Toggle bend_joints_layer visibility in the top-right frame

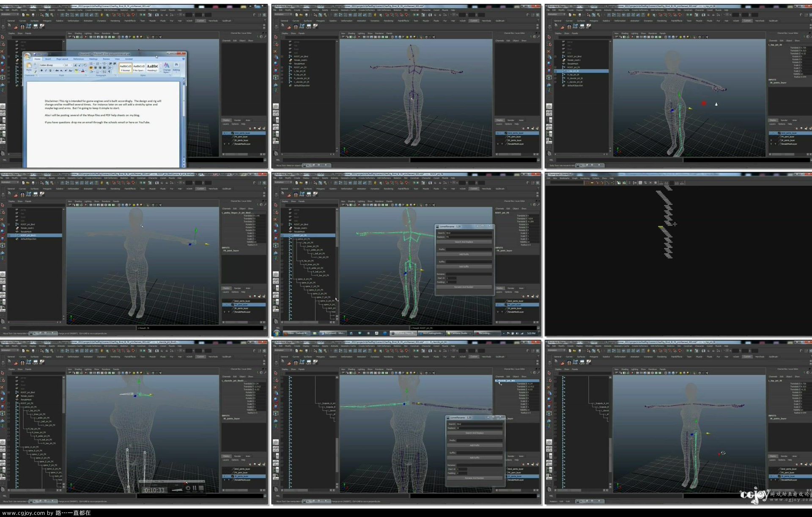click(771, 133)
